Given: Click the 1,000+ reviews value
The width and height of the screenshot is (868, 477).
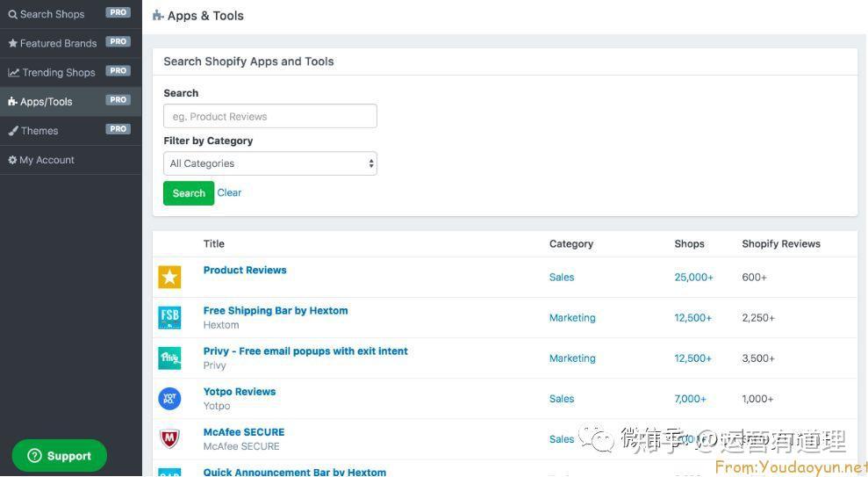Looking at the screenshot, I should tap(757, 398).
